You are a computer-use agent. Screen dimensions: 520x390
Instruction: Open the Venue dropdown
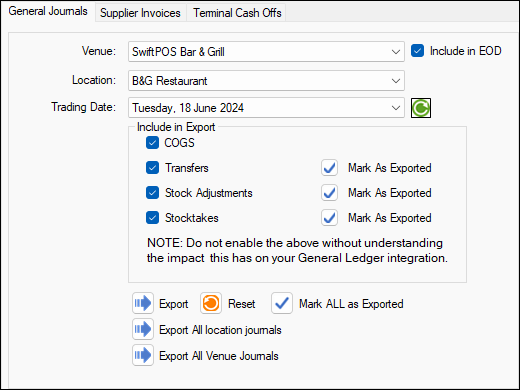[396, 52]
